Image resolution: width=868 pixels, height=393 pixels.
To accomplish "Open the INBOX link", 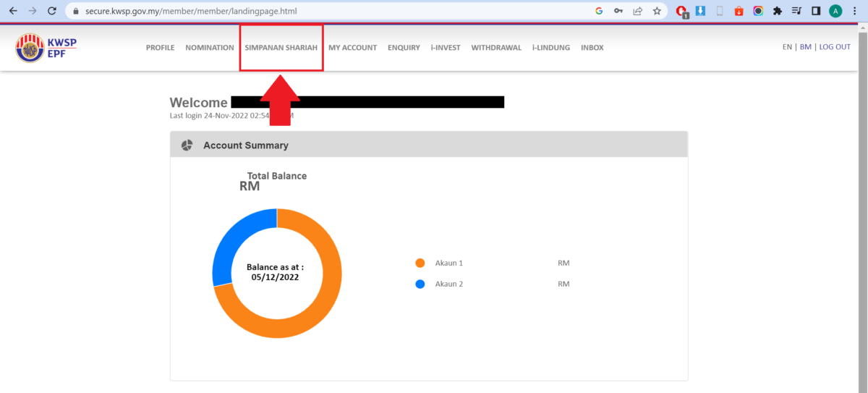I will (x=592, y=48).
